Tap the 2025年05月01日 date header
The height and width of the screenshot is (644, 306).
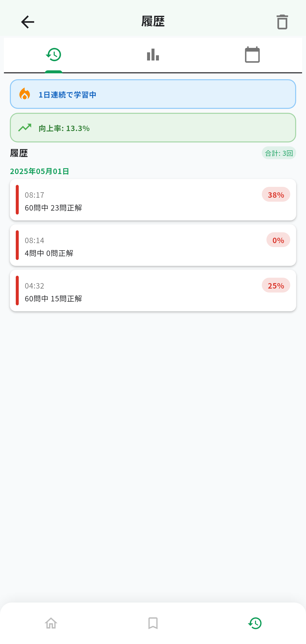(x=39, y=171)
